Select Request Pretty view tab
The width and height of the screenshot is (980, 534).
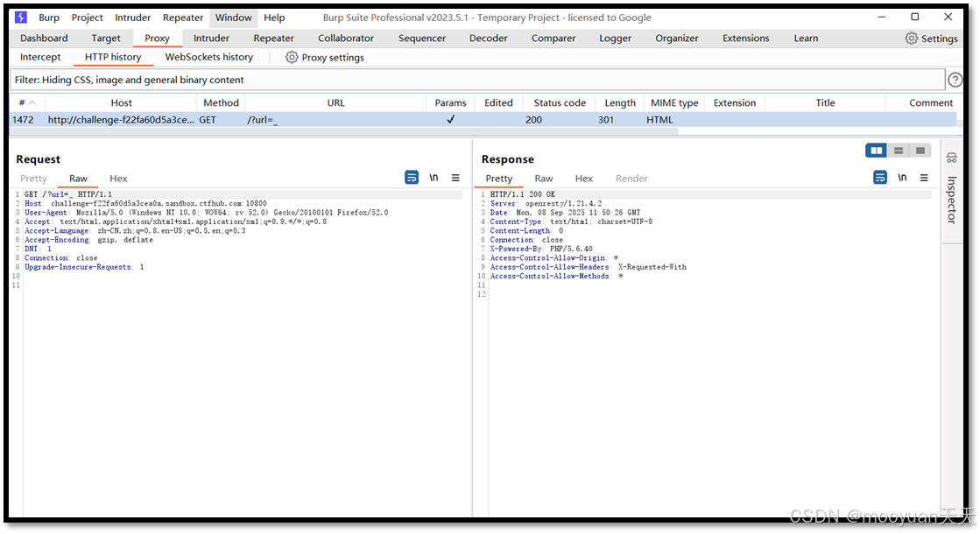coord(33,178)
